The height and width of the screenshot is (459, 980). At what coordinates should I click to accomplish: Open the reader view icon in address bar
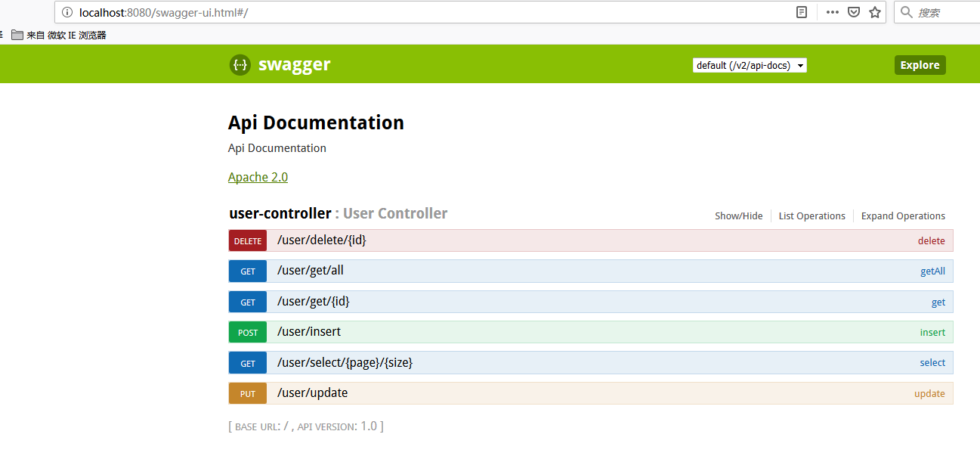pyautogui.click(x=802, y=12)
